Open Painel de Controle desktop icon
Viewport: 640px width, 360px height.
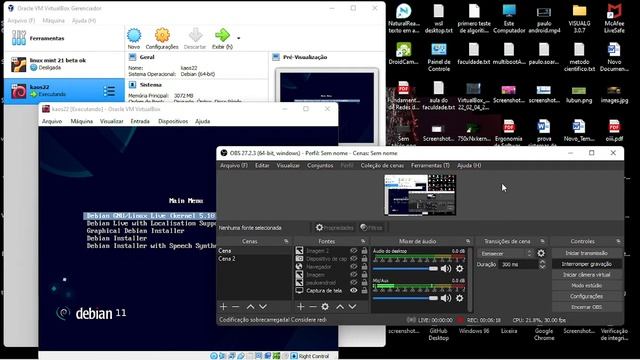pos(439,57)
